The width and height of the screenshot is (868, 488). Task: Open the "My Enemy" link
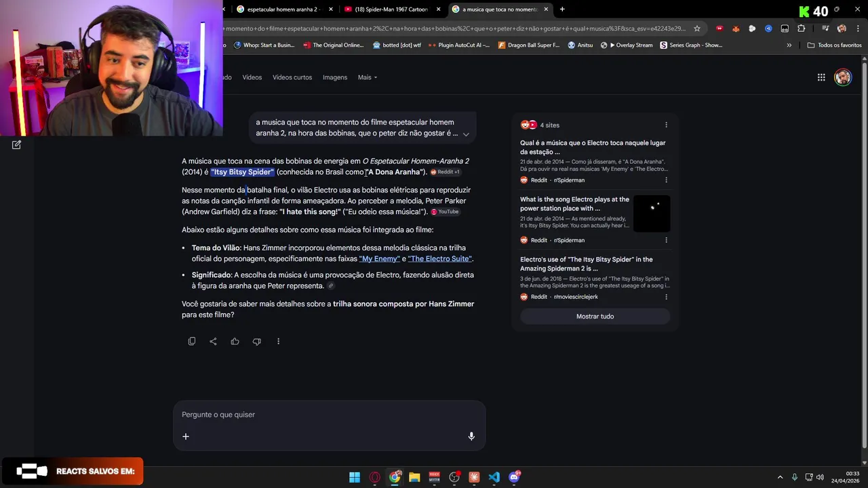379,259
